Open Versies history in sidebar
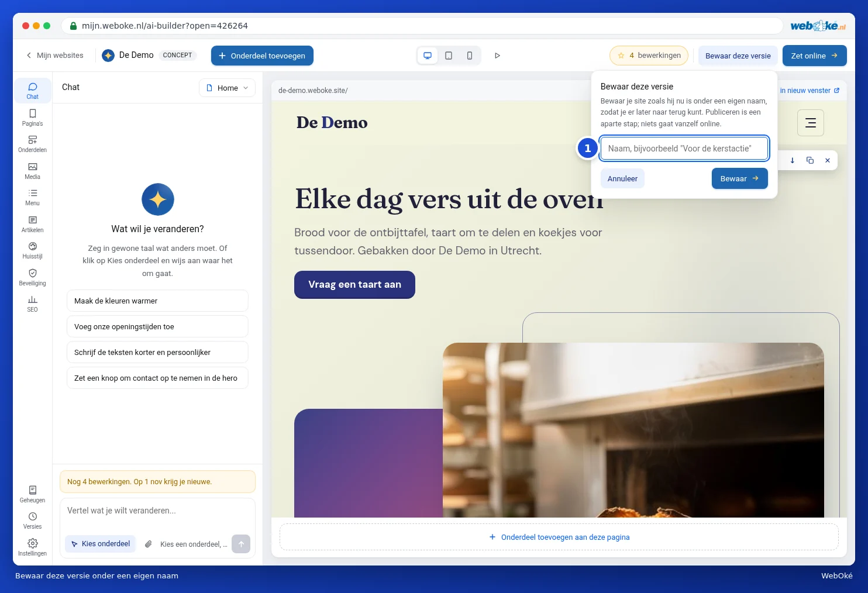This screenshot has width=868, height=593. point(32,520)
